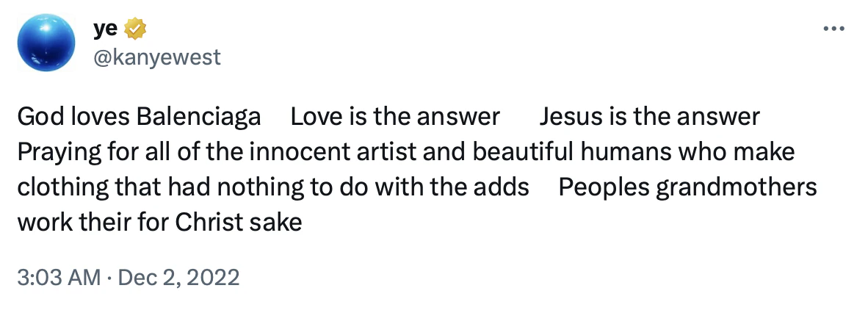
Task: Click the word "God" in the tweet
Action: (37, 117)
